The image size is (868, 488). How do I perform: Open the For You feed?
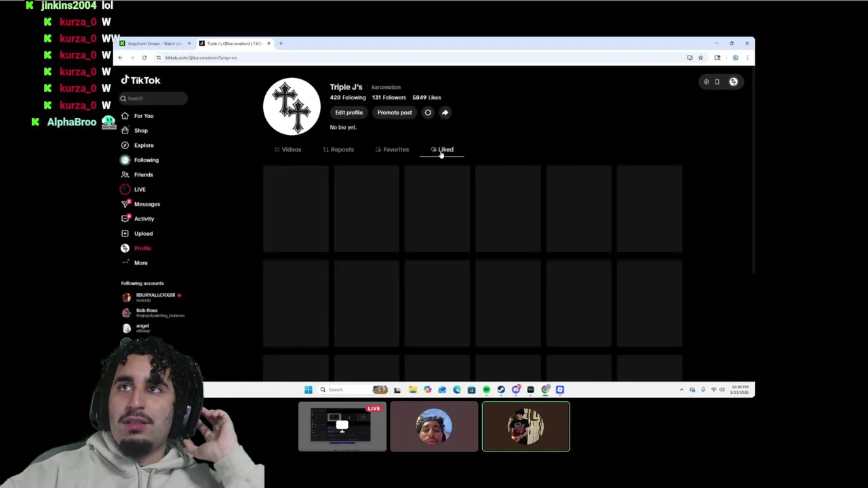(138, 116)
